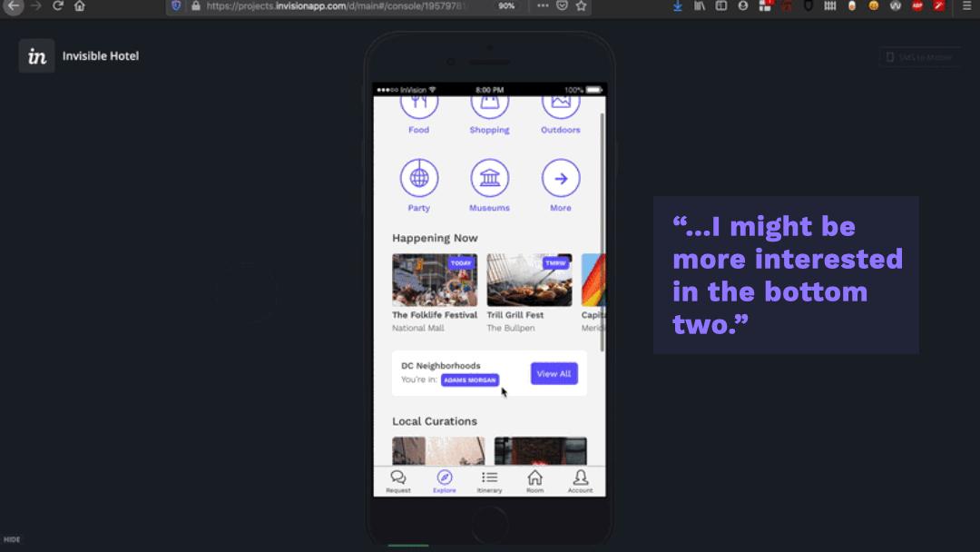Click the AdBlock Plus extension icon
Image resolution: width=980 pixels, height=552 pixels.
[x=917, y=6]
